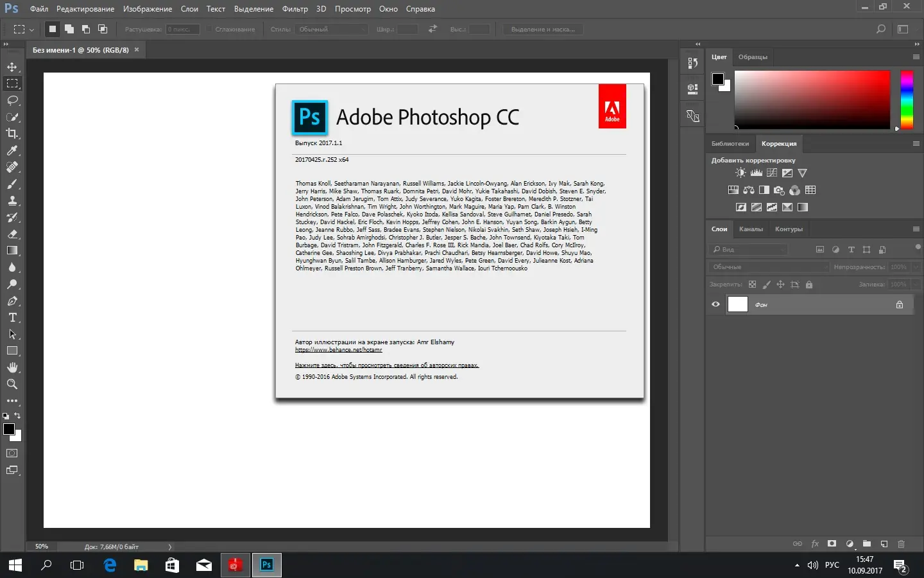Swap the width and height values

(432, 29)
